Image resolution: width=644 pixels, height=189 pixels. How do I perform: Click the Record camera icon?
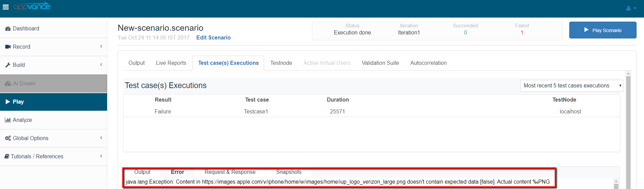click(8, 47)
